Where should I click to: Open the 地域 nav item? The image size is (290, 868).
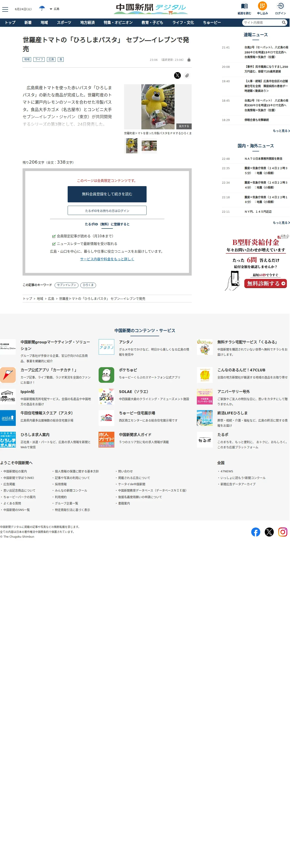click(x=44, y=23)
